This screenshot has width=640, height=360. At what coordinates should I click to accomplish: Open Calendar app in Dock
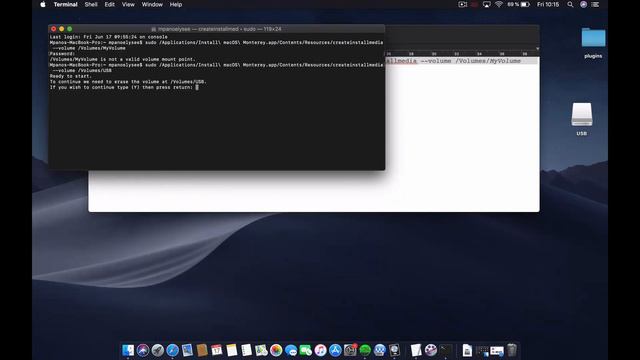pyautogui.click(x=217, y=350)
